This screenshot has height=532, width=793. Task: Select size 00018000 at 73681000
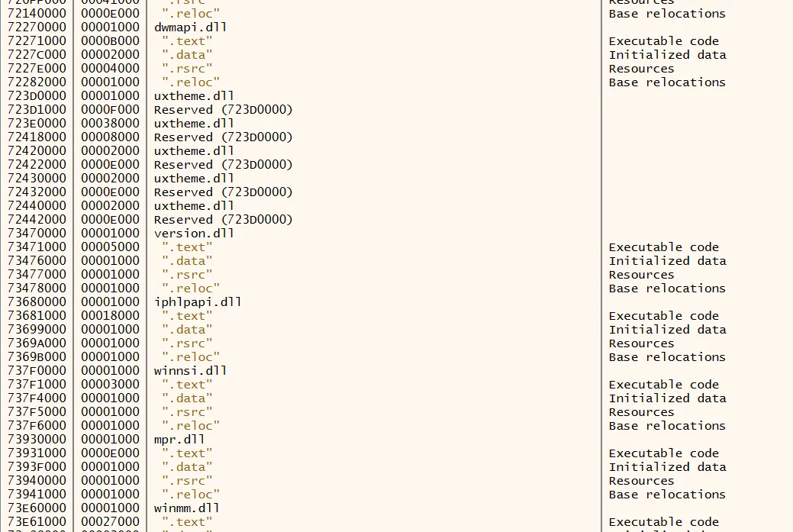pos(110,315)
